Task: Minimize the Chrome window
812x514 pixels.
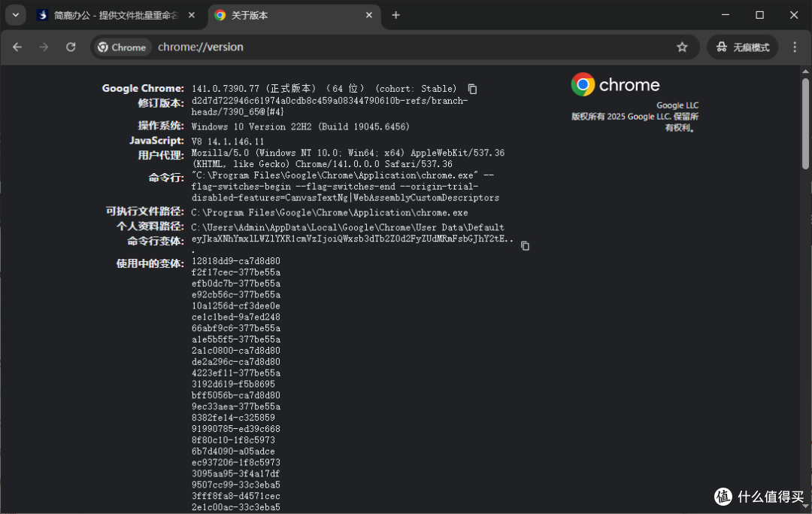Action: tap(726, 15)
